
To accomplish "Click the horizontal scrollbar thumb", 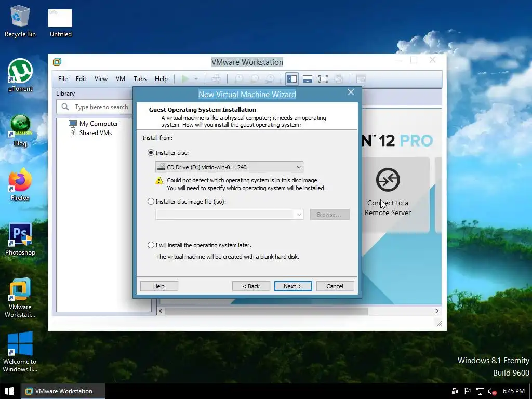I will 267,311.
